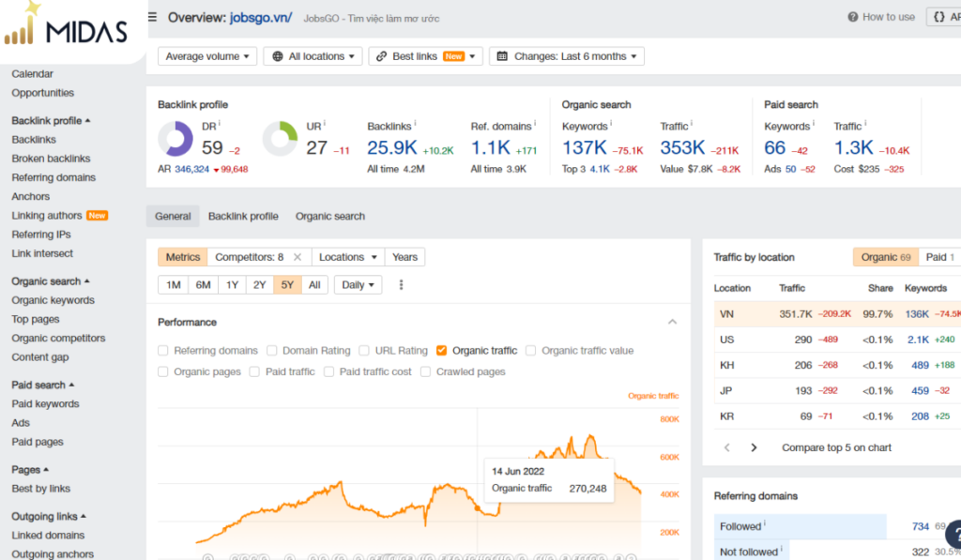Image resolution: width=961 pixels, height=560 pixels.
Task: Select the Organic search tab
Action: [330, 217]
